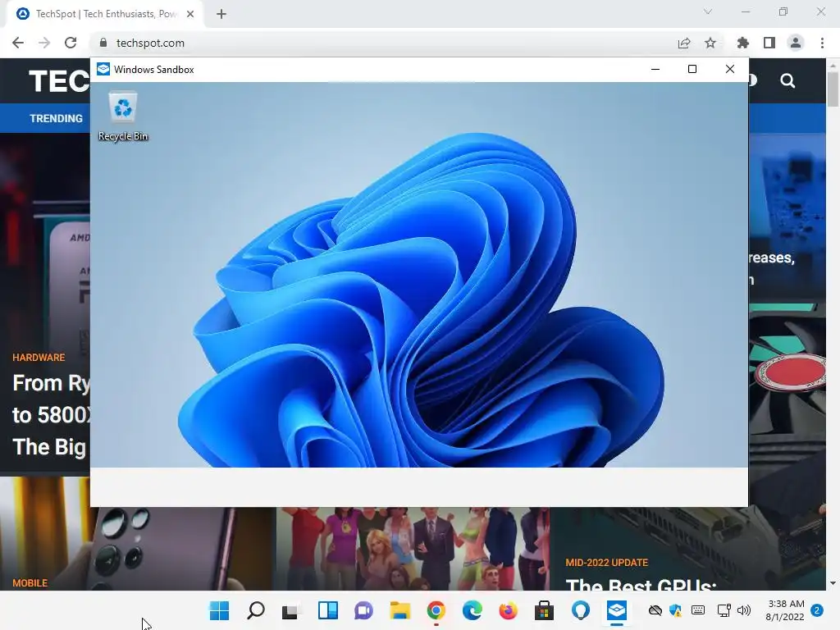Toggle Chrome side panel
840x630 pixels.
[x=769, y=43]
